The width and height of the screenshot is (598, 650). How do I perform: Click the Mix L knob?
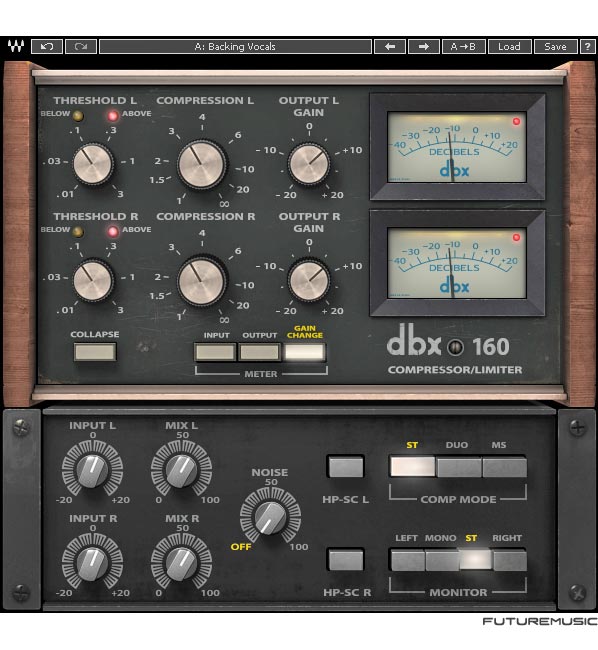181,471
